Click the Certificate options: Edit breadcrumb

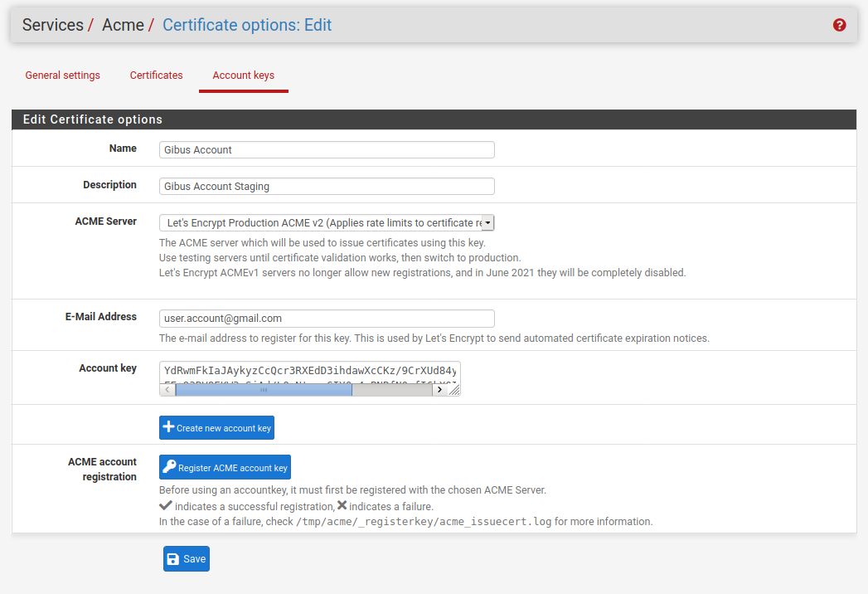247,25
